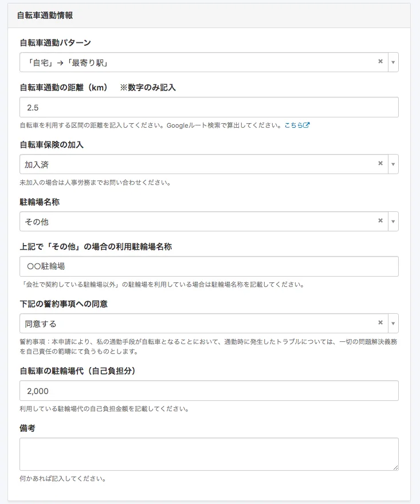Focus the 駐輪場代 field showing 2,000
Viewport: 420px width, 504px height.
pos(209,391)
